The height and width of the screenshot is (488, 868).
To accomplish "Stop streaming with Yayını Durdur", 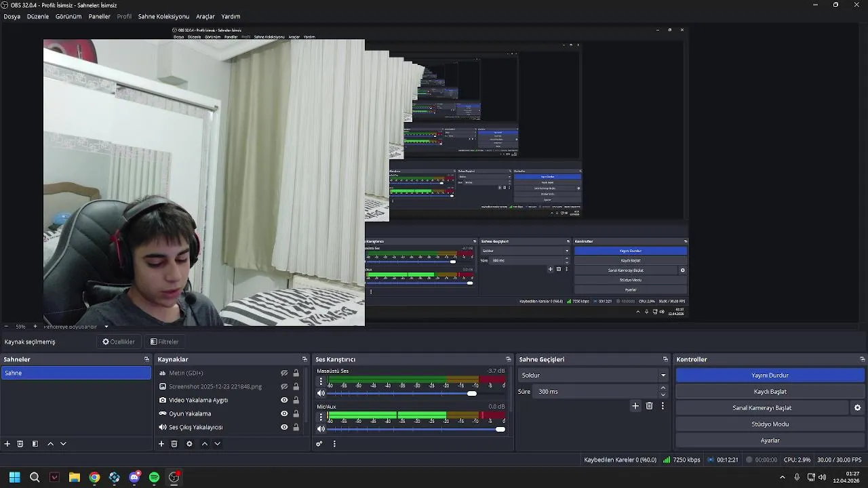I will click(770, 375).
